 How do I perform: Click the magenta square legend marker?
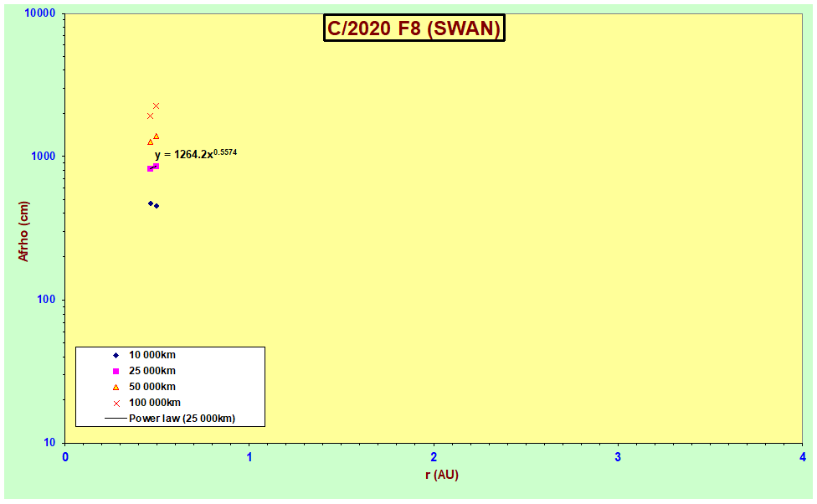116,371
